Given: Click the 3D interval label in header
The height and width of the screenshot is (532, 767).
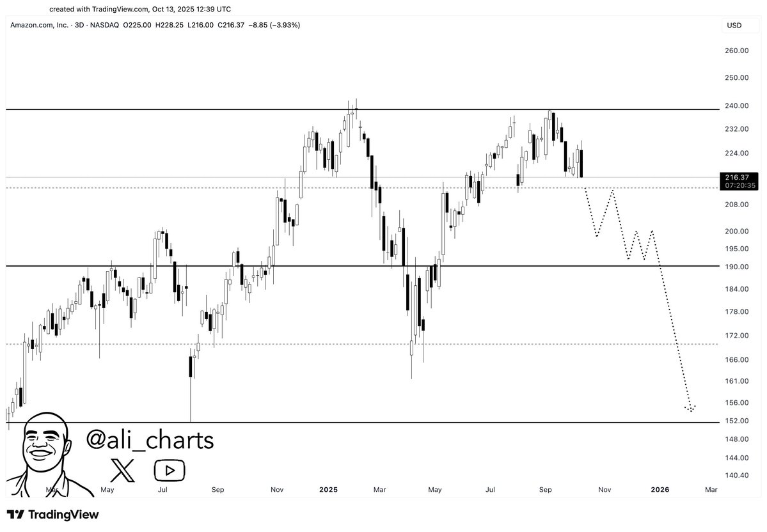Looking at the screenshot, I should pyautogui.click(x=79, y=25).
